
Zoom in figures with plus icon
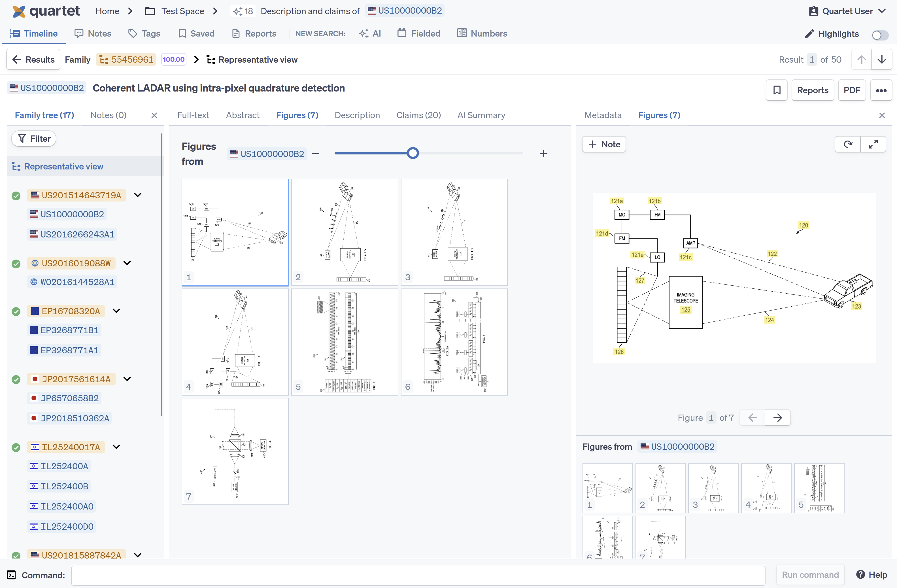543,153
